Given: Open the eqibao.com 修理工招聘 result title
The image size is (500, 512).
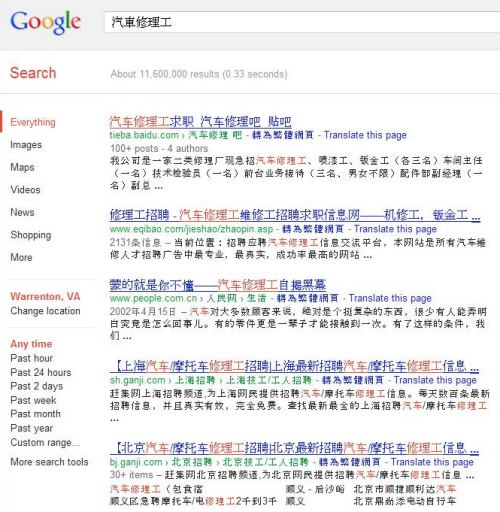Looking at the screenshot, I should 295,215.
